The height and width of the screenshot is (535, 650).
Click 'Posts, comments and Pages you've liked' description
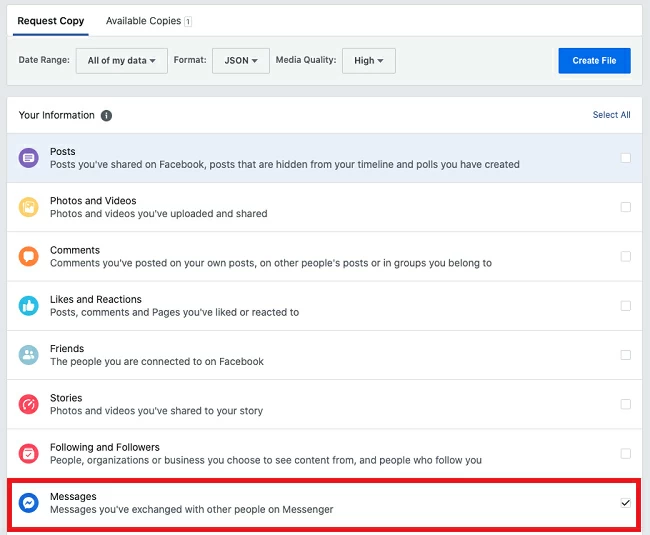point(175,312)
